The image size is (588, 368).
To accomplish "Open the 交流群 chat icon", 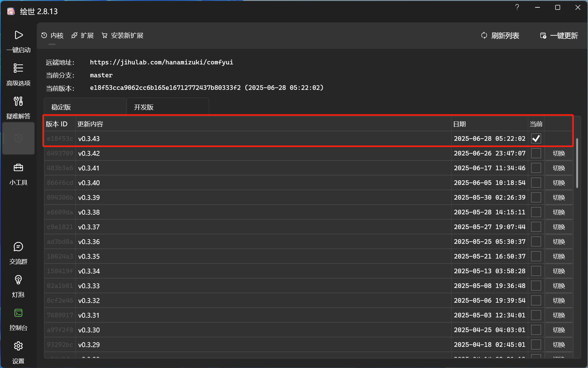I will click(x=18, y=247).
